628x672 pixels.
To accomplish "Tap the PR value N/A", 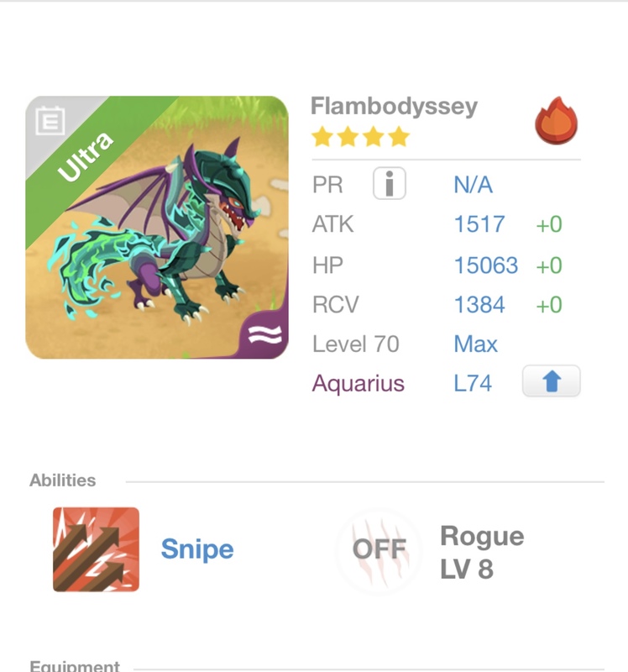I will tap(473, 185).
